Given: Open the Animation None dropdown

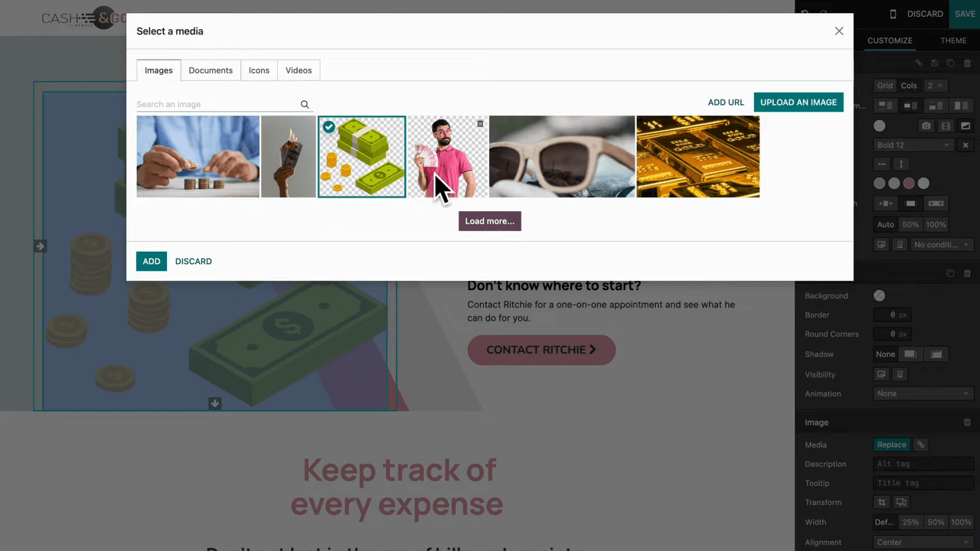Looking at the screenshot, I should [x=923, y=394].
